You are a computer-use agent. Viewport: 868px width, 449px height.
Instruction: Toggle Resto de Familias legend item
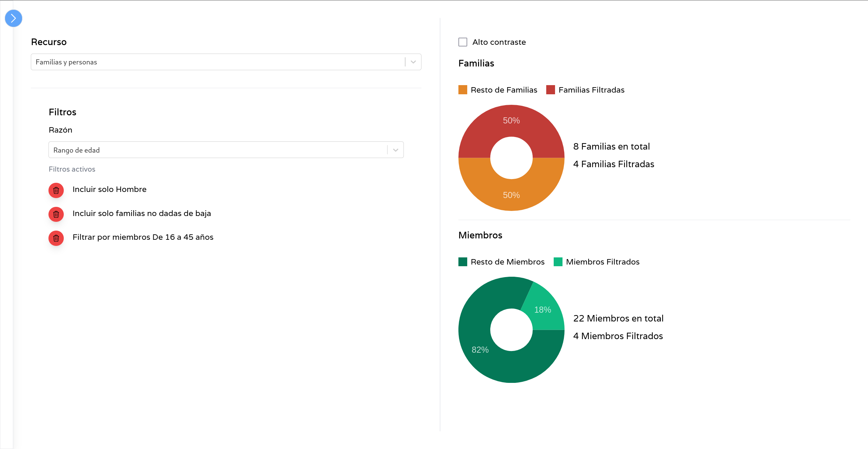tap(498, 90)
